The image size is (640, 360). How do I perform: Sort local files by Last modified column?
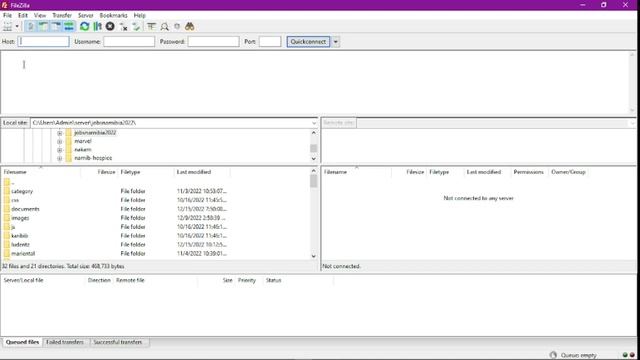coord(202,172)
